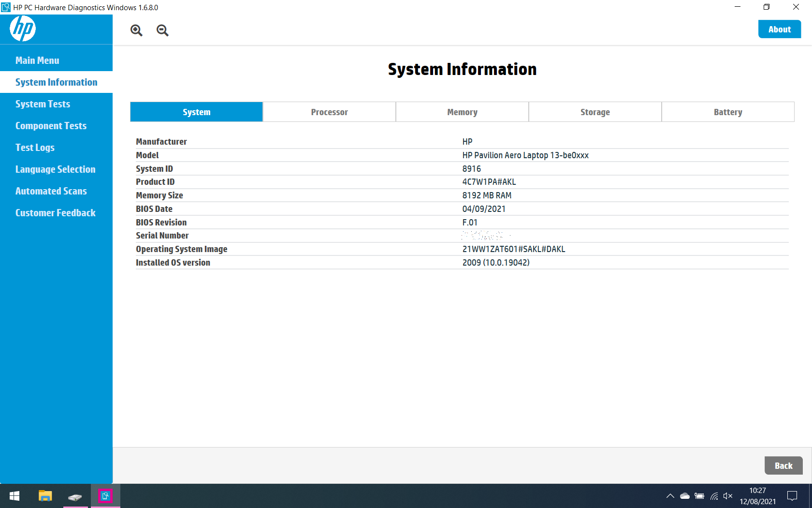This screenshot has width=812, height=508.
Task: Click the BIOS Revision label
Action: tap(161, 223)
